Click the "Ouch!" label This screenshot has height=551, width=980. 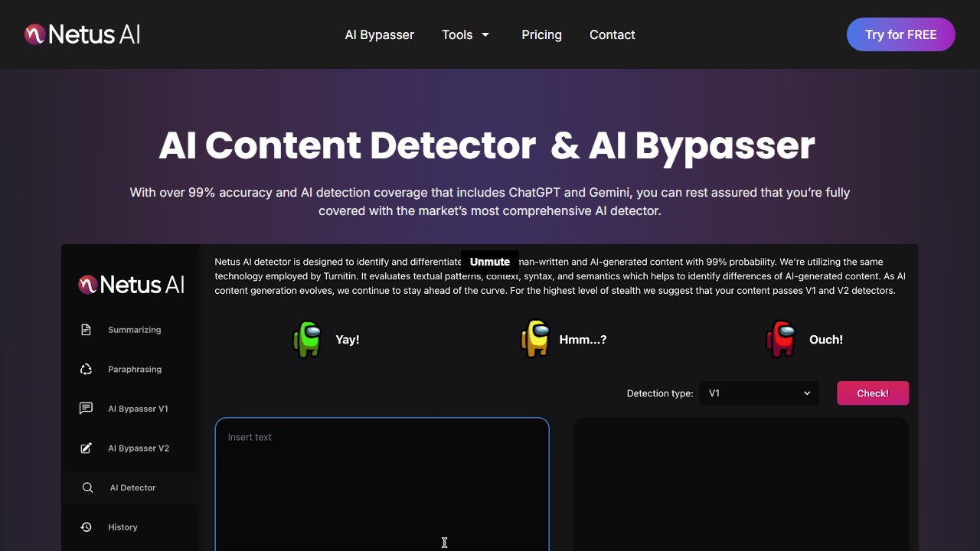point(826,340)
